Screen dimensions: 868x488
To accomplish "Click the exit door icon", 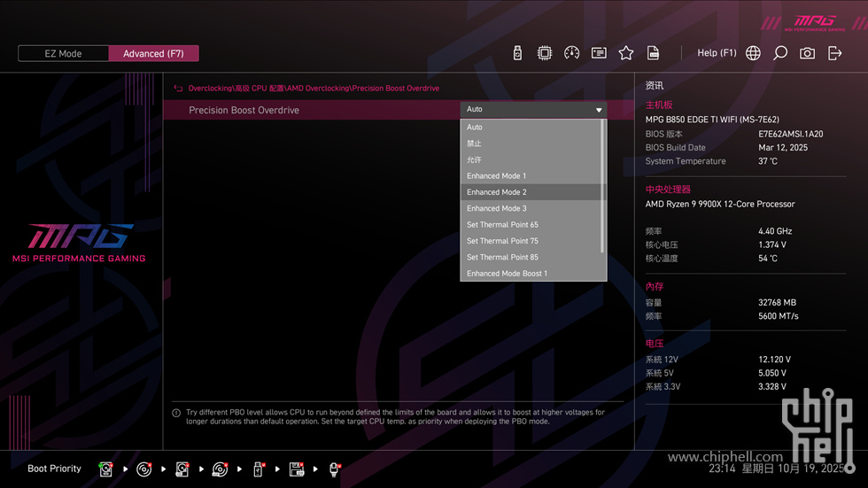I will click(834, 53).
